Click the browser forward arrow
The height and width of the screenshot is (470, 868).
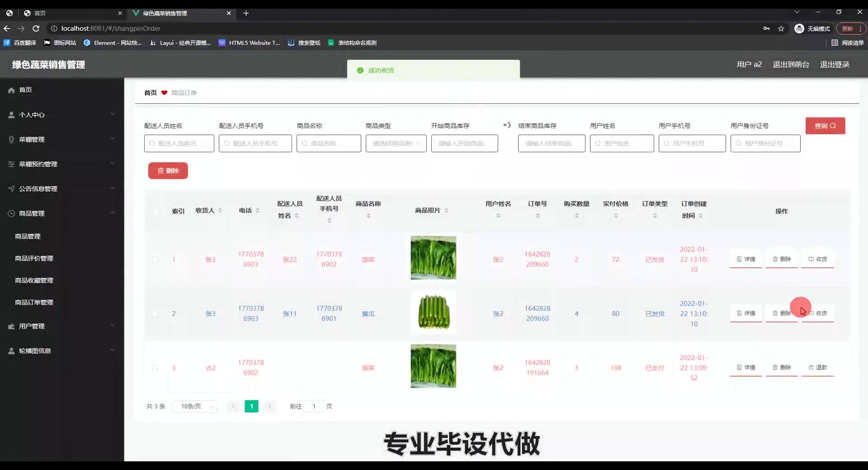[x=21, y=28]
